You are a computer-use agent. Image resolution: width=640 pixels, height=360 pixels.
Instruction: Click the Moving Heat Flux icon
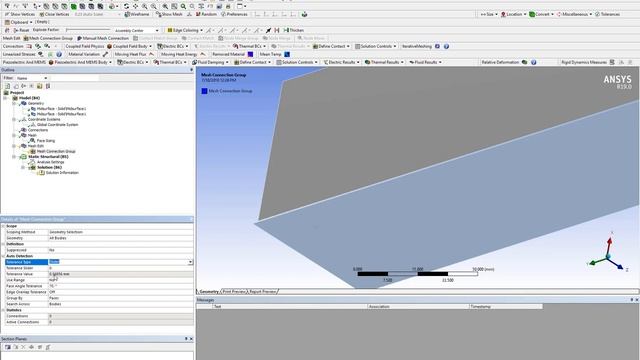(151, 54)
